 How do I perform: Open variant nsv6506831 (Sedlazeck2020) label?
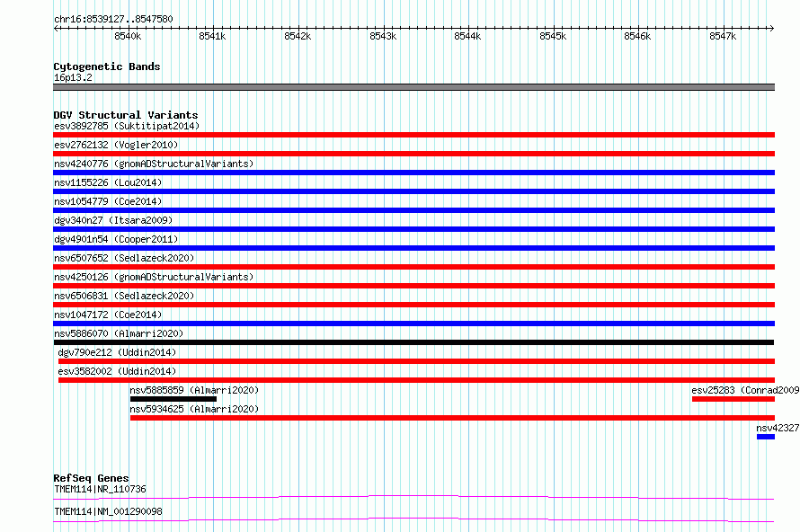124,296
